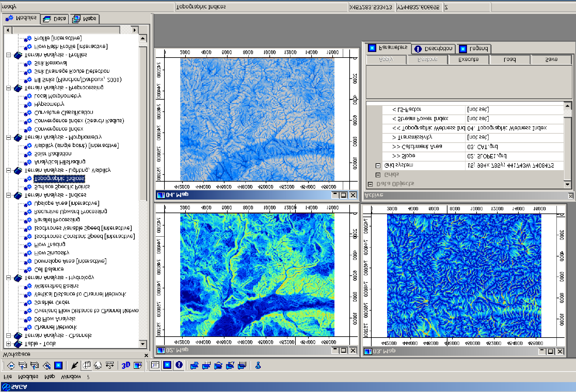Click the load shapes toolbar icon
This screenshot has width=576, height=392.
(218, 366)
